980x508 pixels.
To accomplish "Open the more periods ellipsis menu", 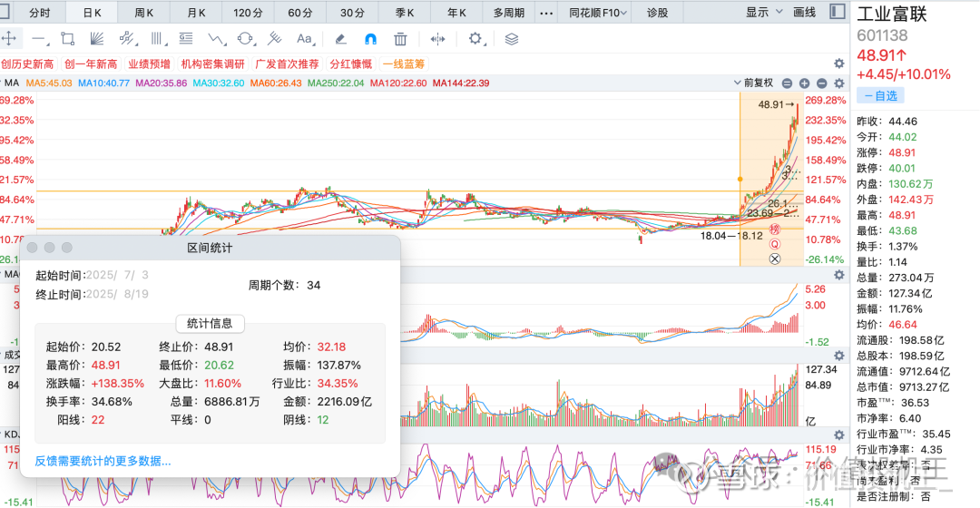I will [545, 13].
